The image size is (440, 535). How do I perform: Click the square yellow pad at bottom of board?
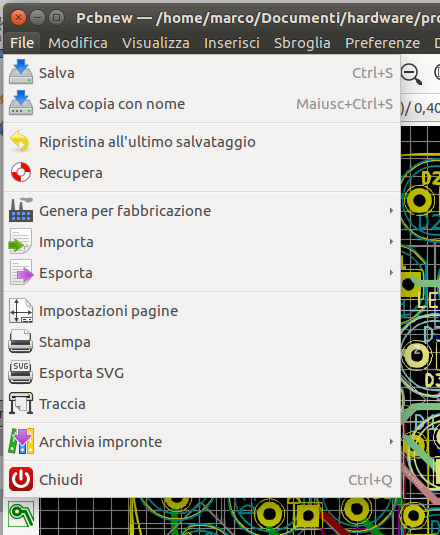(308, 516)
